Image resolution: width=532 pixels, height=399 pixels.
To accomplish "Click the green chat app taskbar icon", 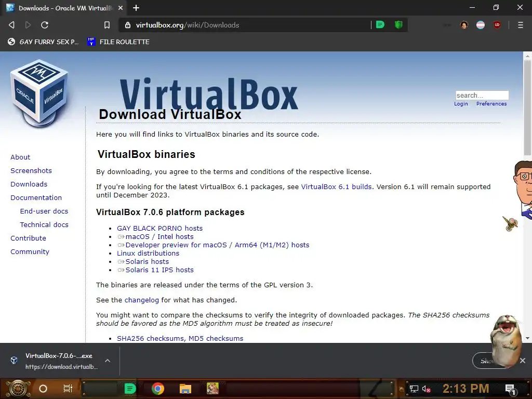I will pos(130,389).
